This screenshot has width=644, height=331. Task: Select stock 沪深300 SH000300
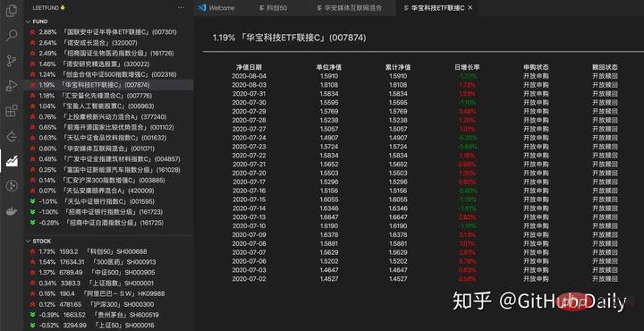(109, 305)
